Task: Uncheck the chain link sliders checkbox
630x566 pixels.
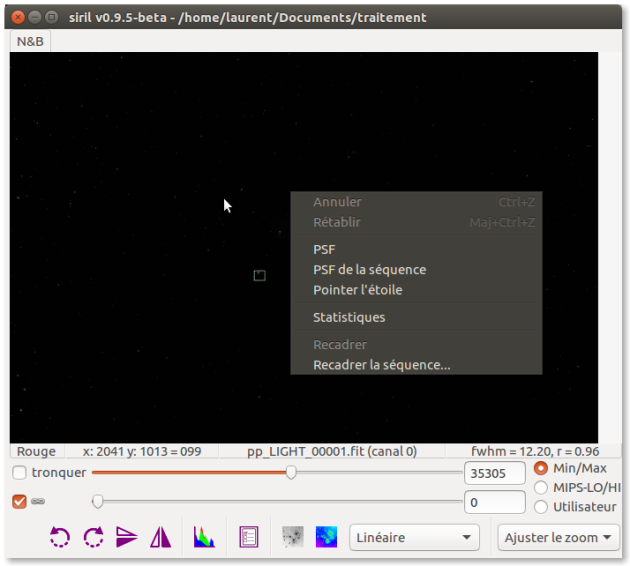Action: point(20,501)
